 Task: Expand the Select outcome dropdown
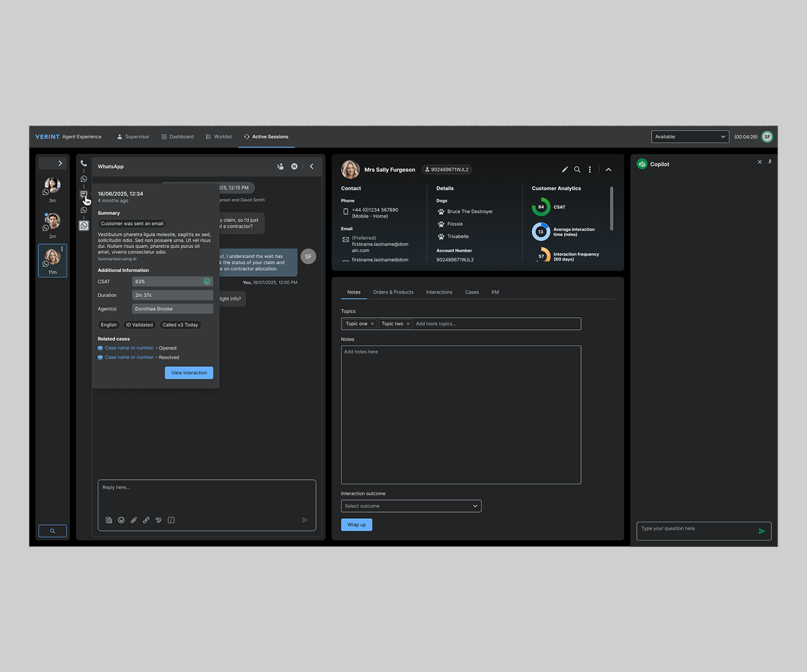411,506
